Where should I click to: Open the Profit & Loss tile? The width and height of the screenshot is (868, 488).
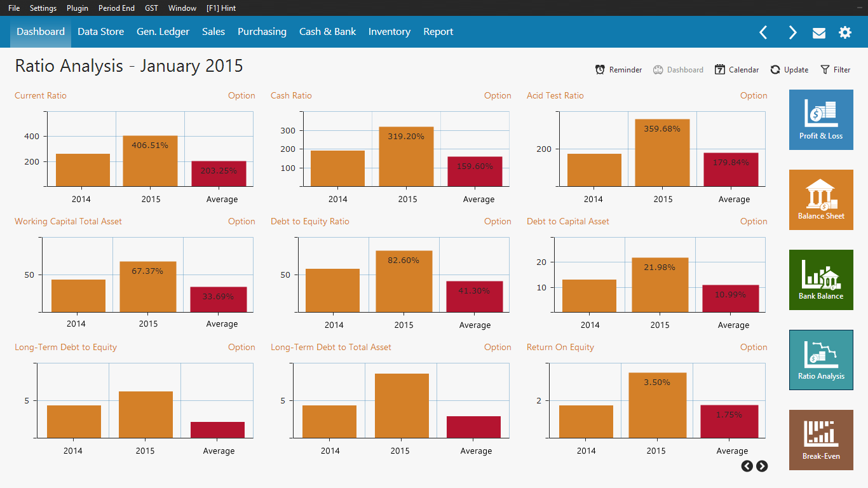point(821,119)
